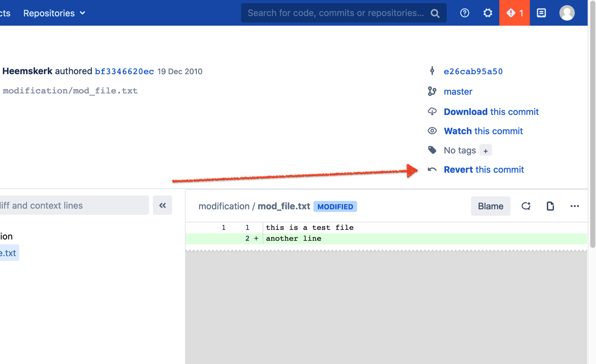This screenshot has width=596, height=364.
Task: Open the alert notification badge
Action: click(x=514, y=13)
